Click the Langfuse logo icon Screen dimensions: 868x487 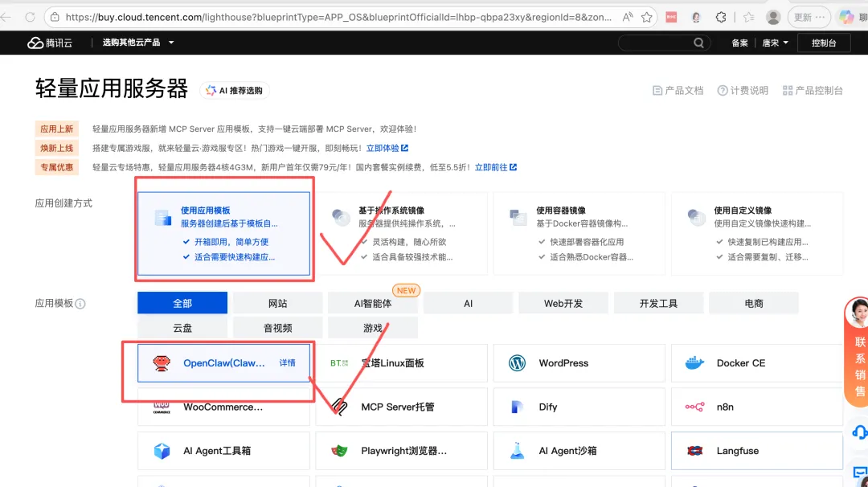[x=694, y=451]
